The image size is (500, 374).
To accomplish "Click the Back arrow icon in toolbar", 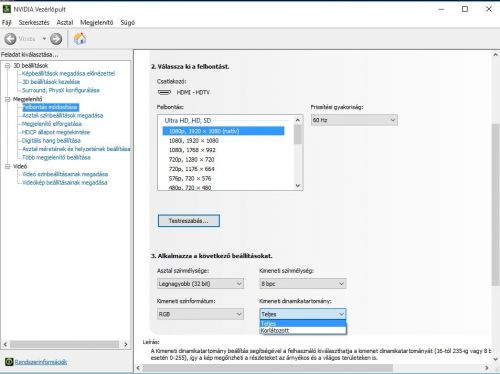I will (x=10, y=39).
